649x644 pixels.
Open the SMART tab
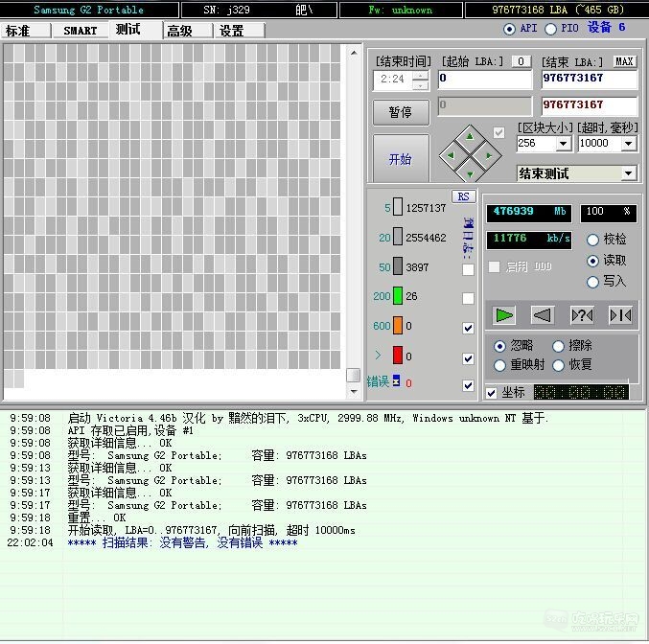click(80, 31)
